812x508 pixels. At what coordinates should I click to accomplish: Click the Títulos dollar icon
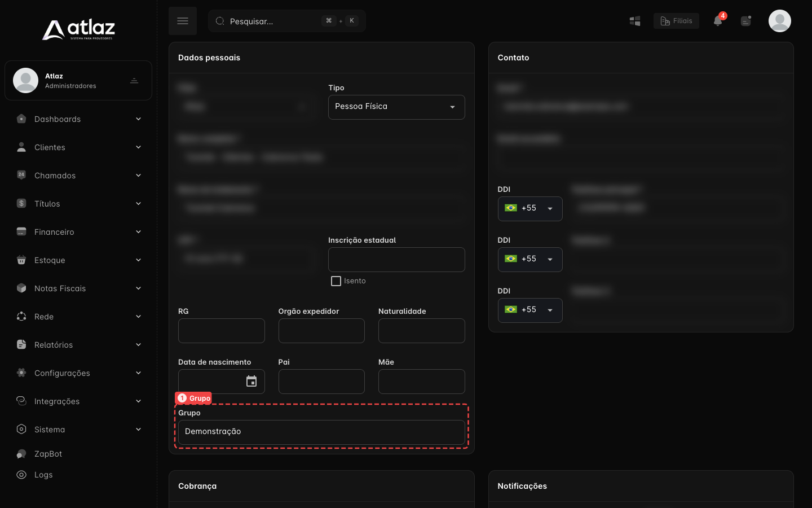21,203
